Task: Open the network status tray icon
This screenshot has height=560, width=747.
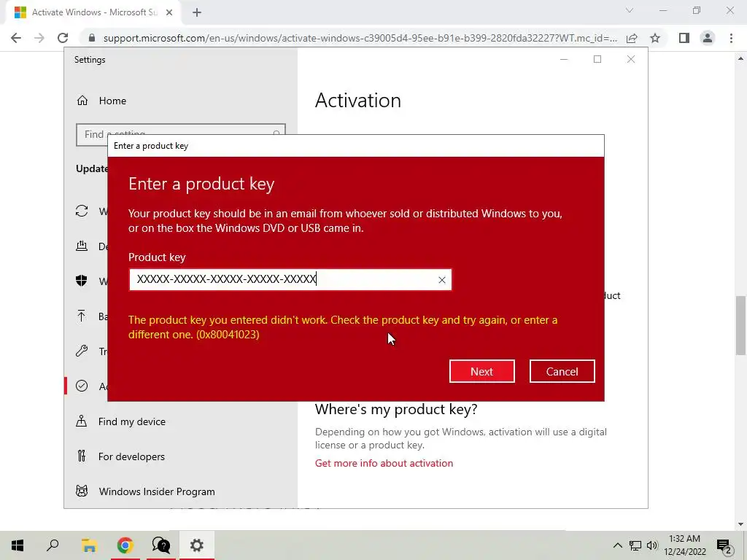Action: [635, 545]
